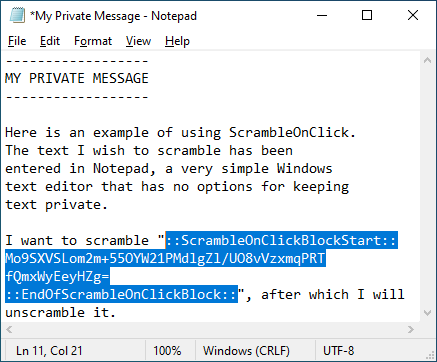The height and width of the screenshot is (362, 437).
Task: Click the vertical scrollbar track
Action: pyautogui.click(x=427, y=187)
